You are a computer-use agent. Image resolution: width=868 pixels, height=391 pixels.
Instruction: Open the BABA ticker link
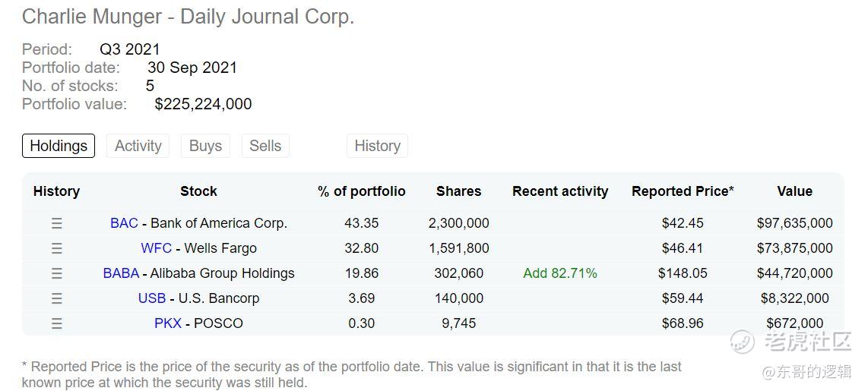pos(121,273)
